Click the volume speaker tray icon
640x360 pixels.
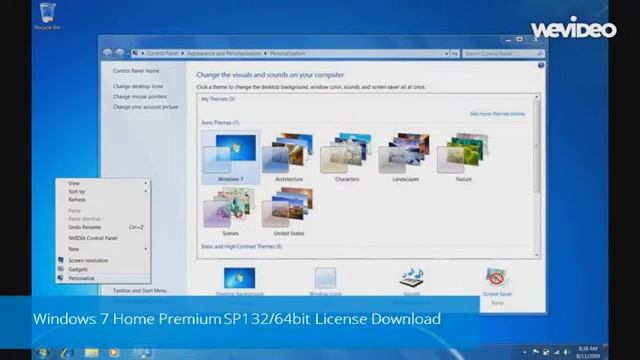pos(566,352)
